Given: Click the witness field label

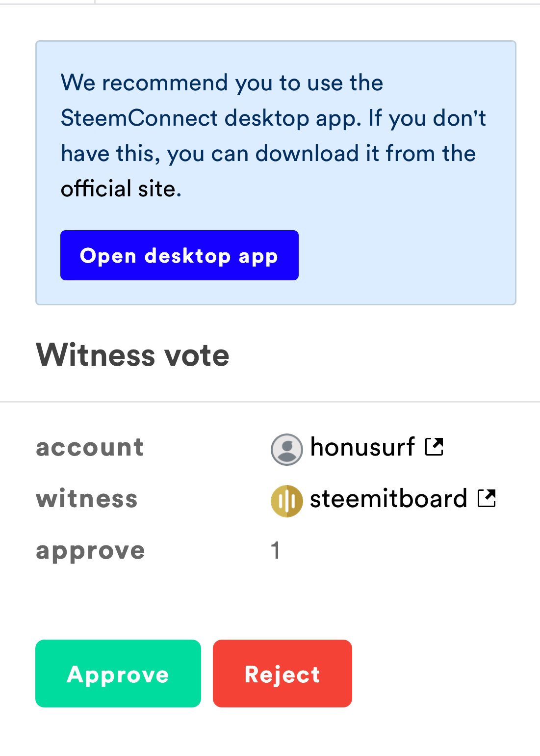Looking at the screenshot, I should point(87,499).
